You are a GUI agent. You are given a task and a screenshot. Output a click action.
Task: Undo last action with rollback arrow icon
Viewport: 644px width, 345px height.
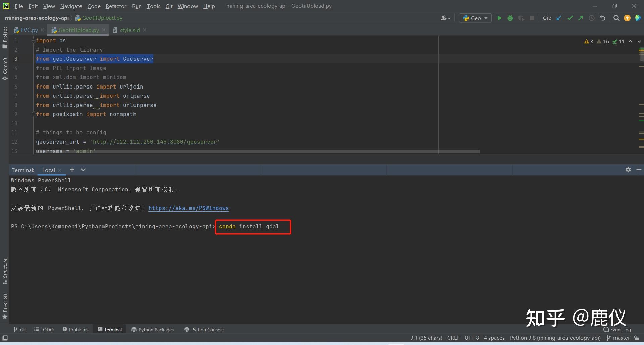point(603,18)
